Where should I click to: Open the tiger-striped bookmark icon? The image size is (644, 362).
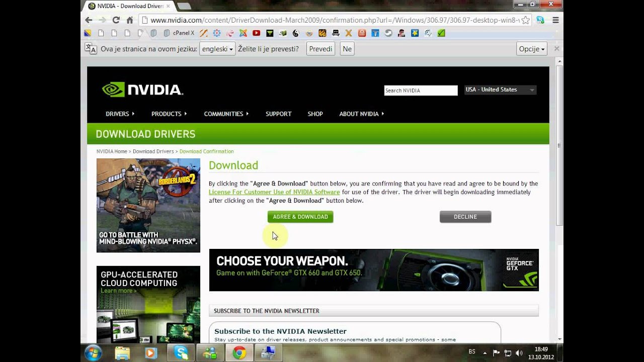pyautogui.click(x=322, y=33)
